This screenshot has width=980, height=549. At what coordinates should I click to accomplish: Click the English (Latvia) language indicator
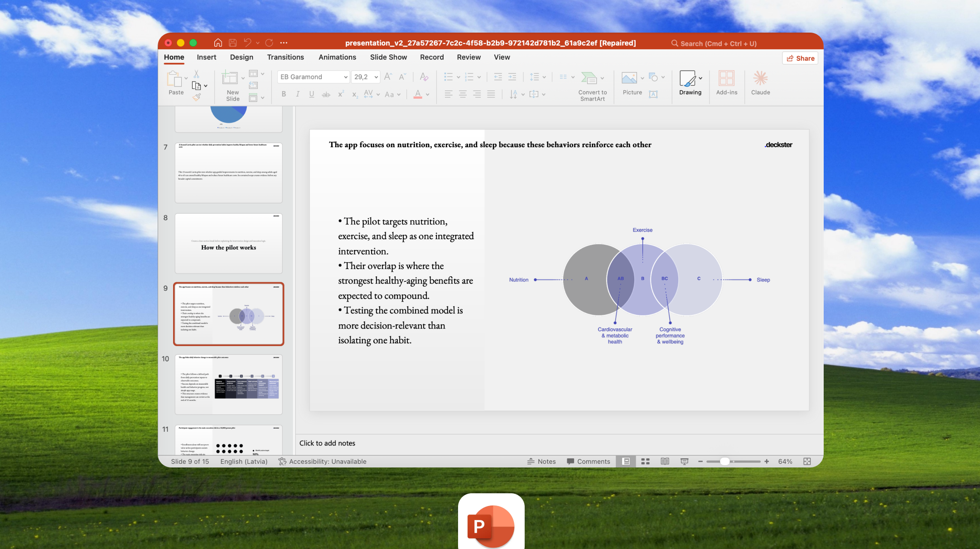tap(244, 461)
